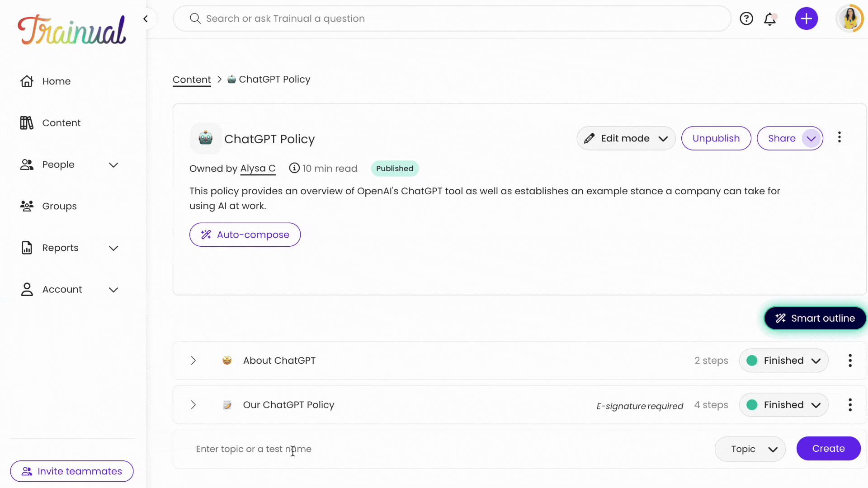Open ChatGPT Policy three-dot options menu
868x488 pixels.
tap(840, 137)
